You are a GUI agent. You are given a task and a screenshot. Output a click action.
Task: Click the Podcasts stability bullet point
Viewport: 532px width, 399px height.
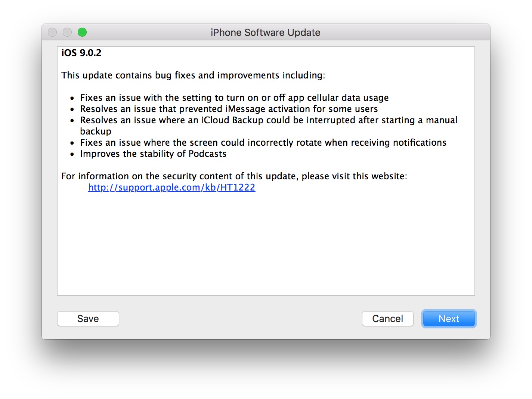coord(153,154)
